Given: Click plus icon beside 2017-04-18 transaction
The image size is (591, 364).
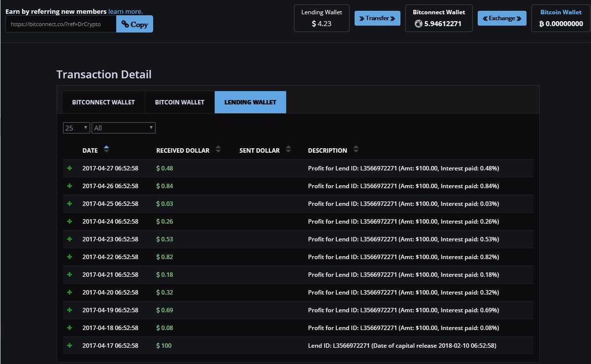Looking at the screenshot, I should [x=69, y=328].
